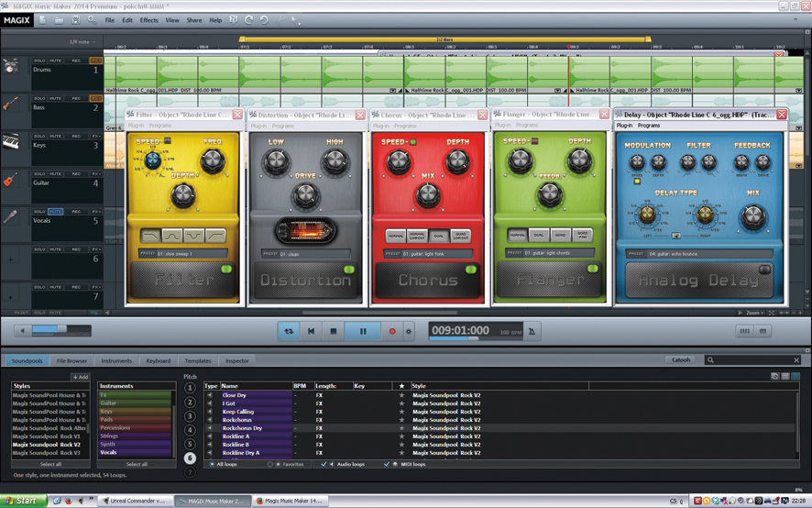Preview the Rockline A loop with its speaker icon

210,436
